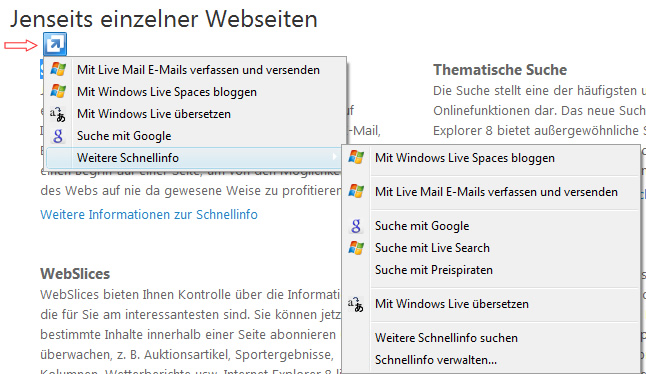The image size is (646, 374).
Task: Click the 'Jenseits einzelner Webseiten' heading
Action: [x=164, y=19]
